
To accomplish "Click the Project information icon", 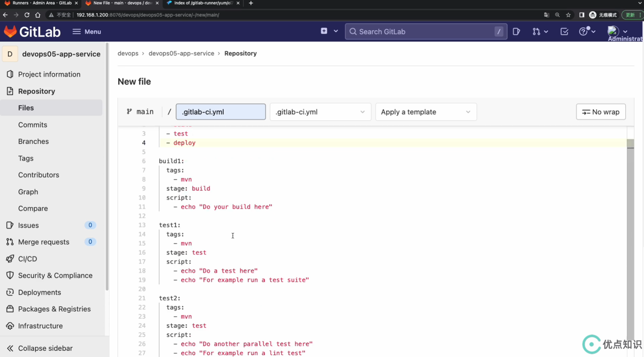I will (10, 74).
